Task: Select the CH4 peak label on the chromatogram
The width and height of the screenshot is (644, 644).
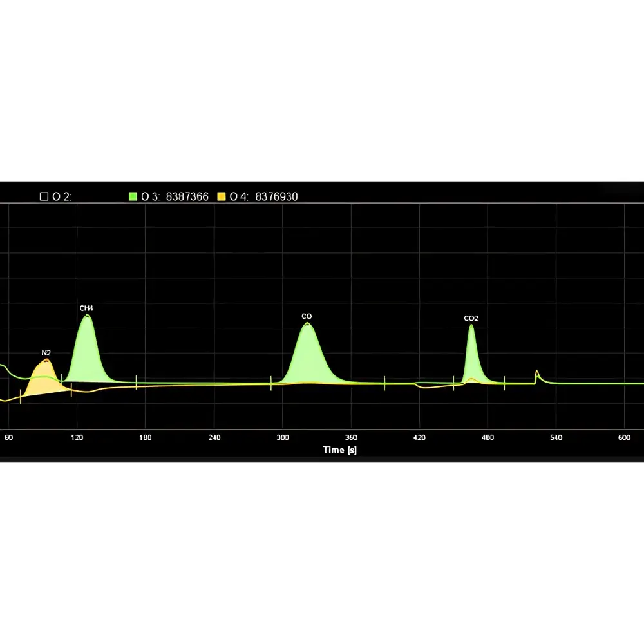Action: [86, 308]
